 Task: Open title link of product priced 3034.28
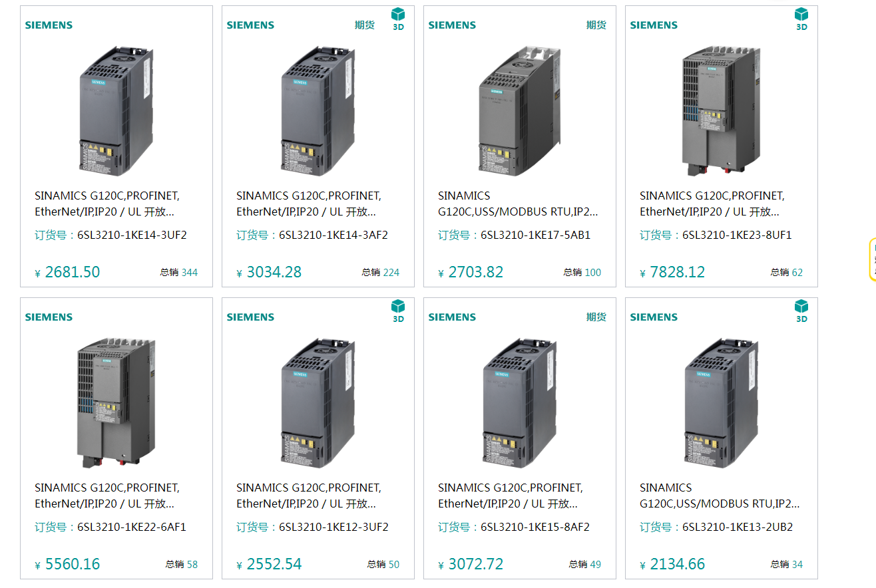[x=309, y=204]
